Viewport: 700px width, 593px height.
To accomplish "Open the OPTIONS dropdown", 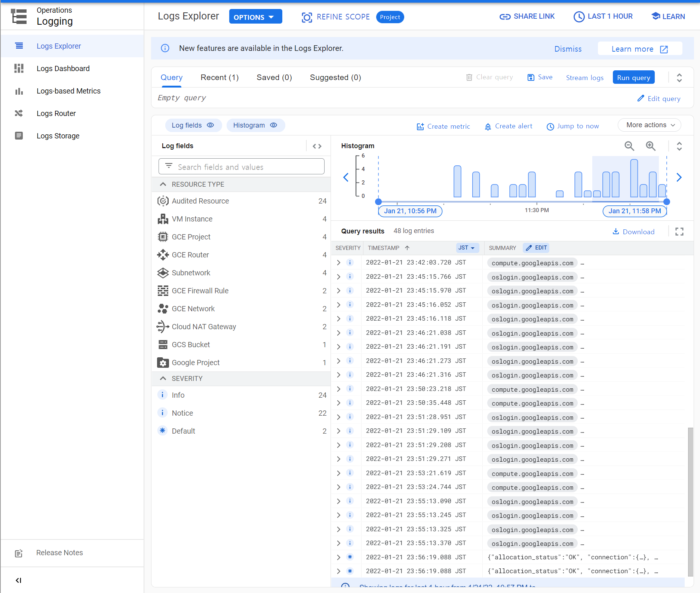I will click(x=255, y=17).
